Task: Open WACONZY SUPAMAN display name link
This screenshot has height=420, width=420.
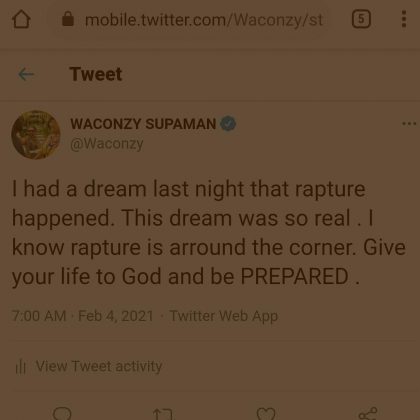Action: click(x=143, y=124)
